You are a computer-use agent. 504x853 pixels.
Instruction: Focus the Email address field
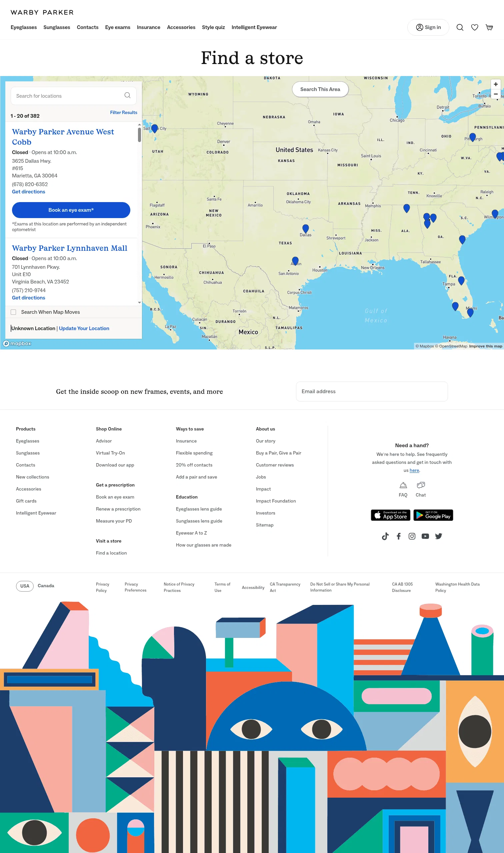pyautogui.click(x=372, y=392)
